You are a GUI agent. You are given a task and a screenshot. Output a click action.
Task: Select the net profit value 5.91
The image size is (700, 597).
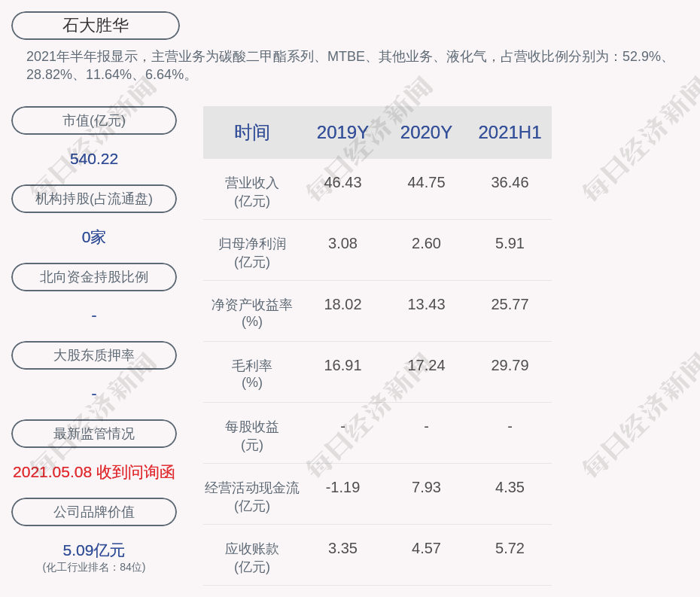[x=510, y=243]
